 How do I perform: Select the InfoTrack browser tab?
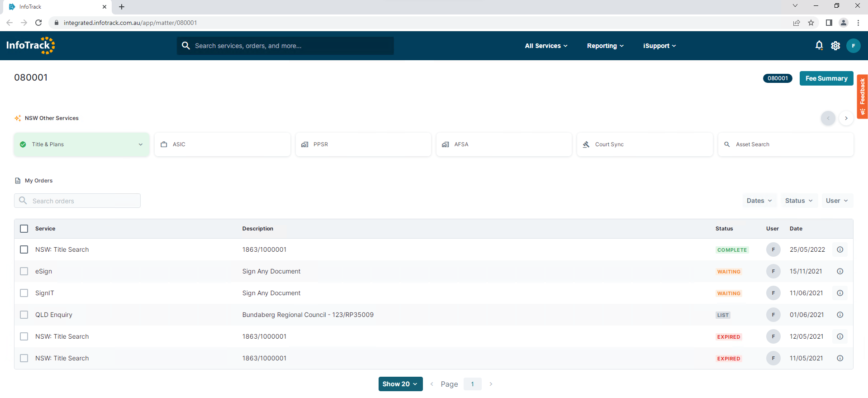point(57,7)
